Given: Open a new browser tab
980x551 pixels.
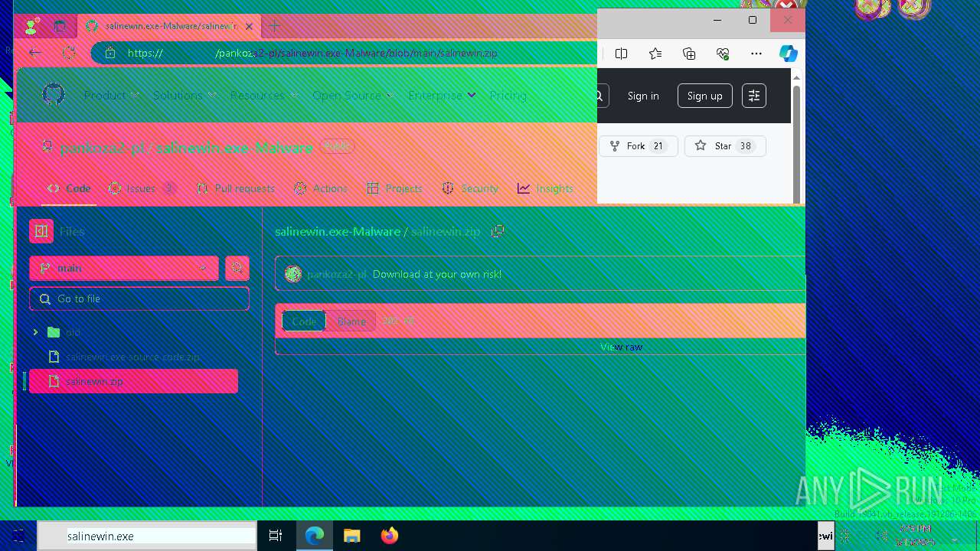Looking at the screenshot, I should coord(273,26).
